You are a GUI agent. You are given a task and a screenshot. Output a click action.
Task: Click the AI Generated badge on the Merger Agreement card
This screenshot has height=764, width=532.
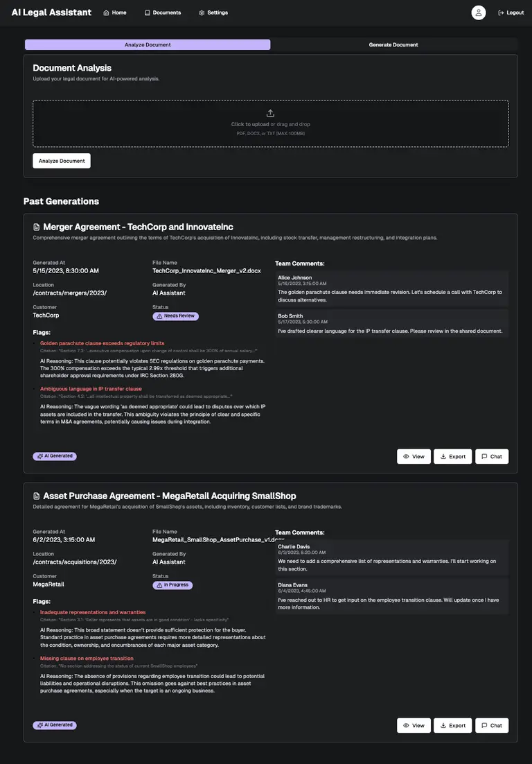click(55, 456)
